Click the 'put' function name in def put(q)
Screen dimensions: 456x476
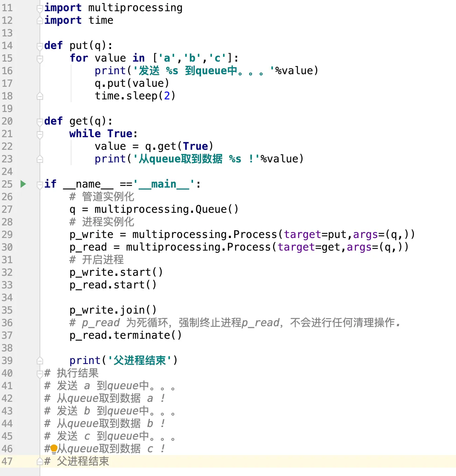point(79,45)
